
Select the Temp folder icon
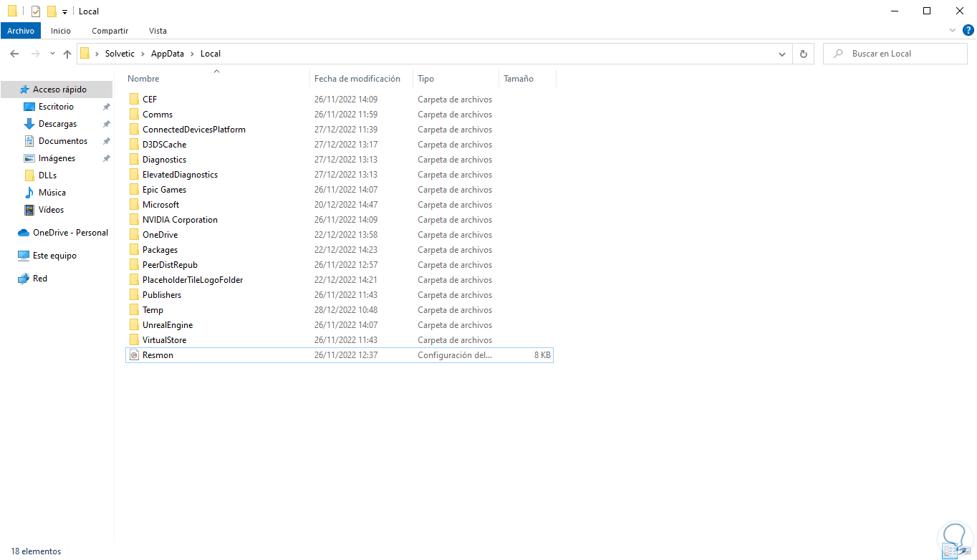[134, 309]
